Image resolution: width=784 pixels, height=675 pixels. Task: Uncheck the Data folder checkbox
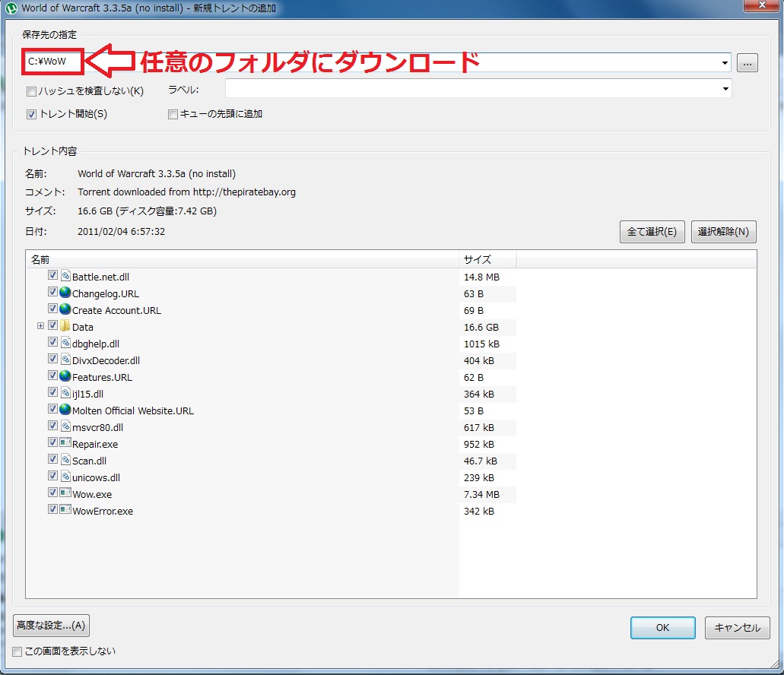[52, 325]
